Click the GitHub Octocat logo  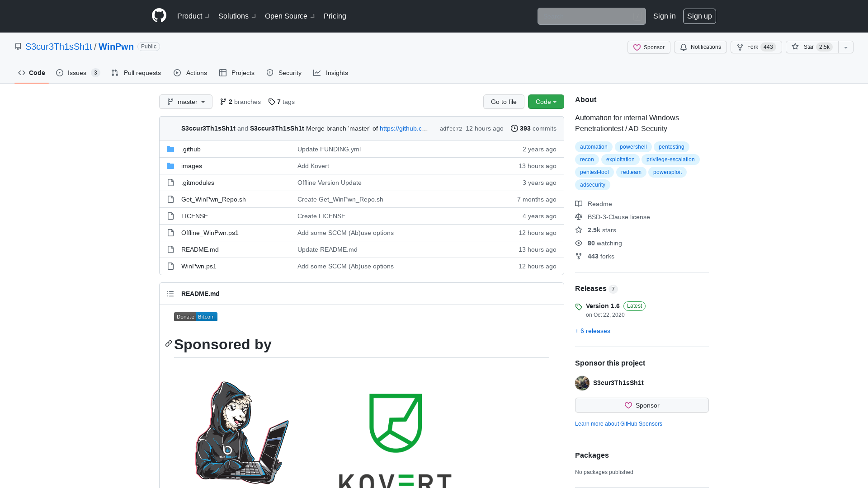[159, 16]
